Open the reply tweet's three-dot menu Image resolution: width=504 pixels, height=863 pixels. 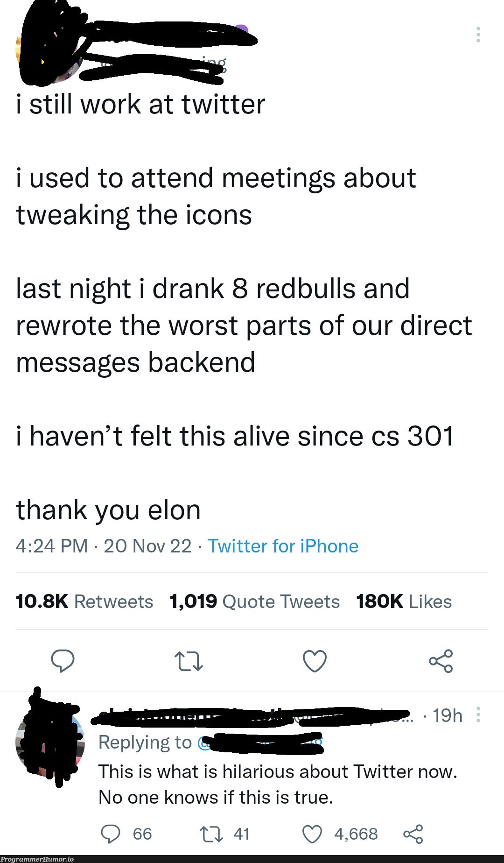pos(478,715)
